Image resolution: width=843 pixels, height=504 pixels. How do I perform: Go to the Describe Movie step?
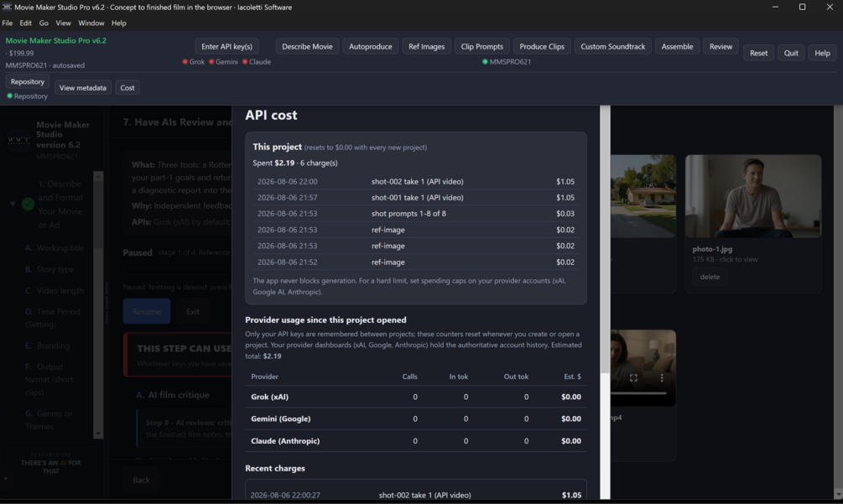pyautogui.click(x=308, y=46)
